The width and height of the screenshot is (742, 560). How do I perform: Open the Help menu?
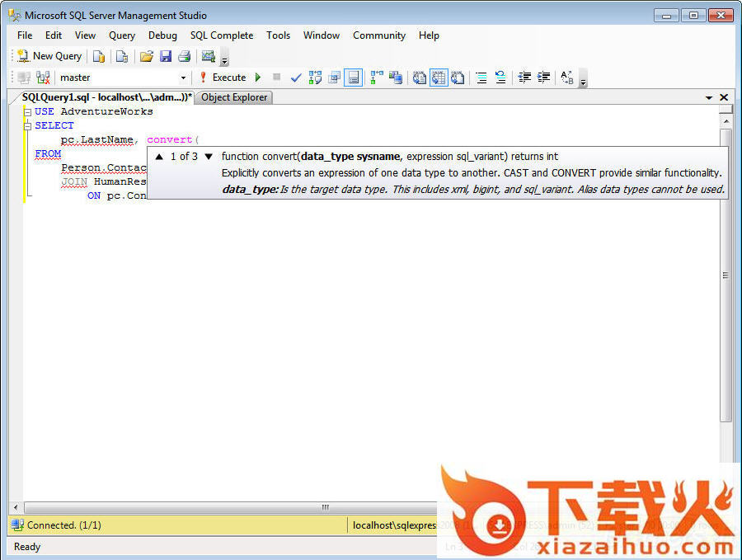point(429,35)
